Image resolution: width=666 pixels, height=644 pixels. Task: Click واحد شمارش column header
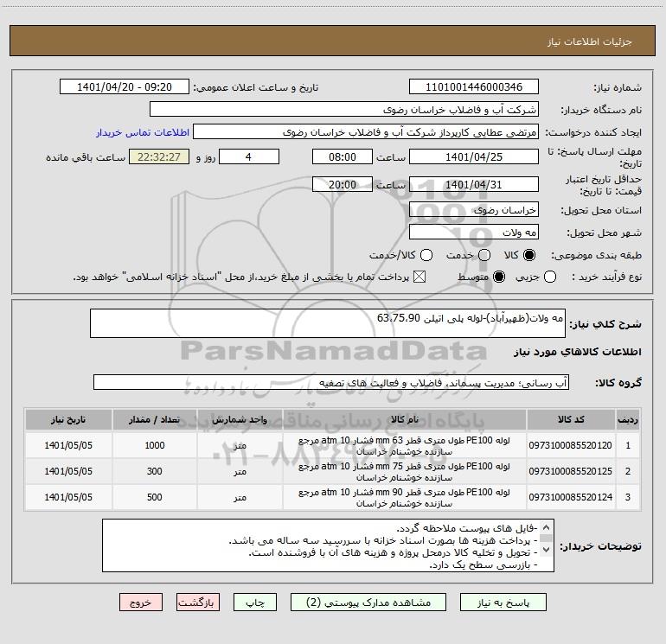240,420
